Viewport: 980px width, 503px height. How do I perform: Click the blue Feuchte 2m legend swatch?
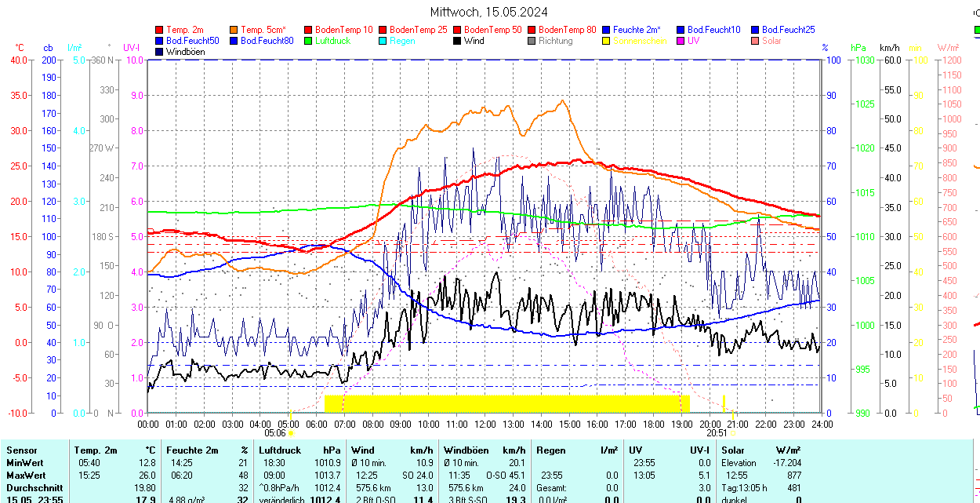[x=607, y=30]
